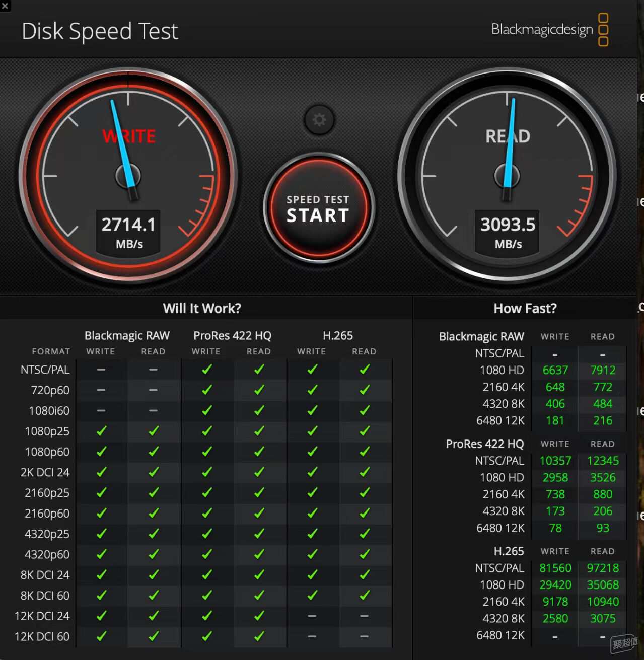The image size is (644, 660).
Task: Click Blackmagic RAW 6480 12K write value 181
Action: coord(555,420)
